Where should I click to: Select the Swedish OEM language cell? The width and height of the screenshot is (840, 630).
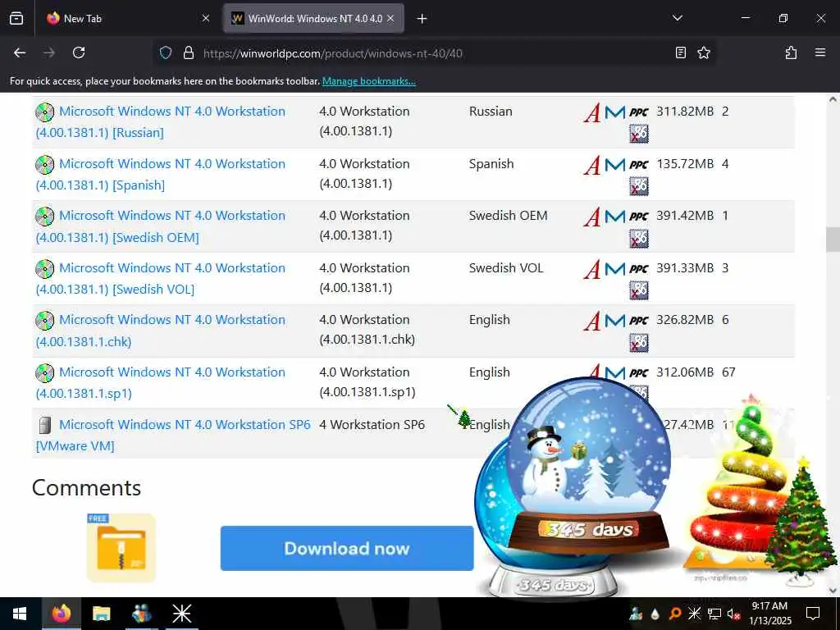pyautogui.click(x=508, y=216)
